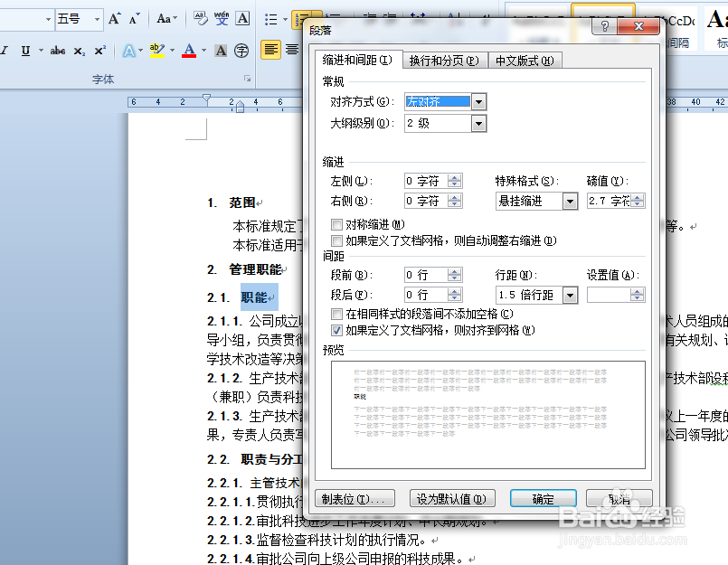Image resolution: width=728 pixels, height=565 pixels.
Task: Open Underline style dropdown arrow
Action: (41, 51)
